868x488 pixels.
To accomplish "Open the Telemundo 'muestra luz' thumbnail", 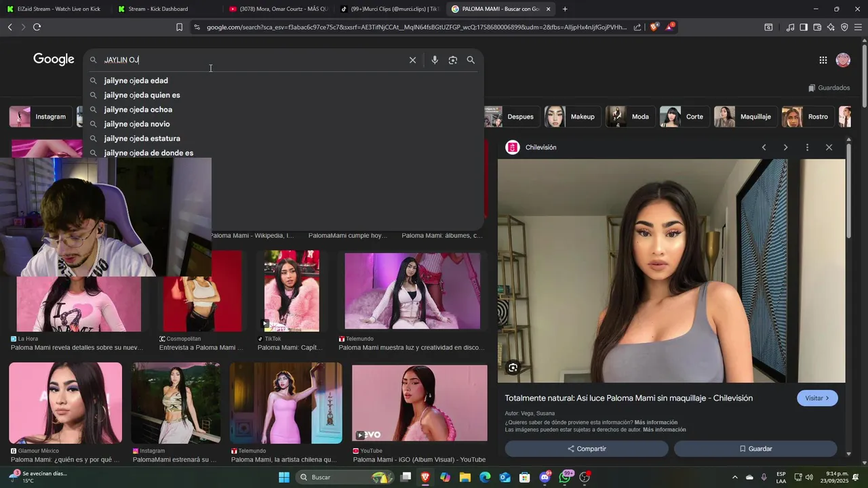I will pos(412,290).
